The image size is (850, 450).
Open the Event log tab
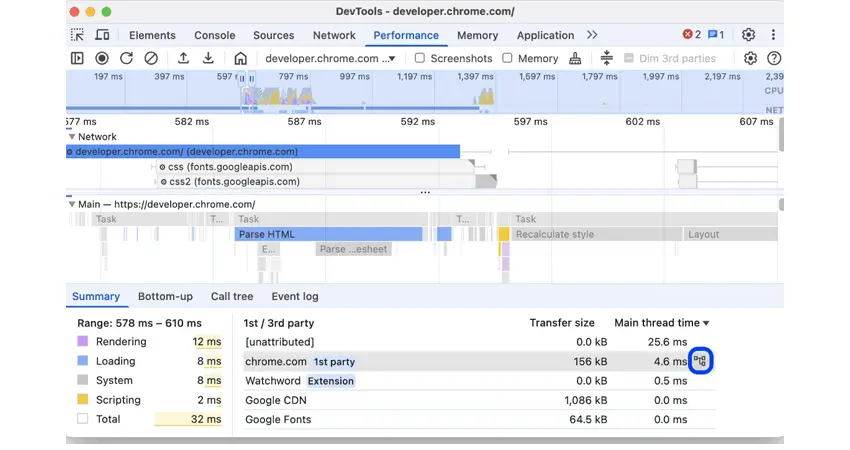click(x=295, y=297)
